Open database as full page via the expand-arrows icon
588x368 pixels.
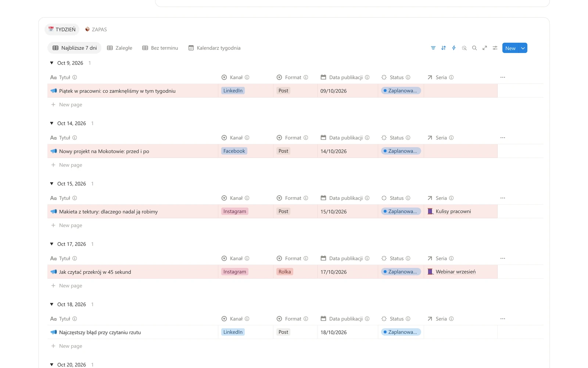coord(485,48)
